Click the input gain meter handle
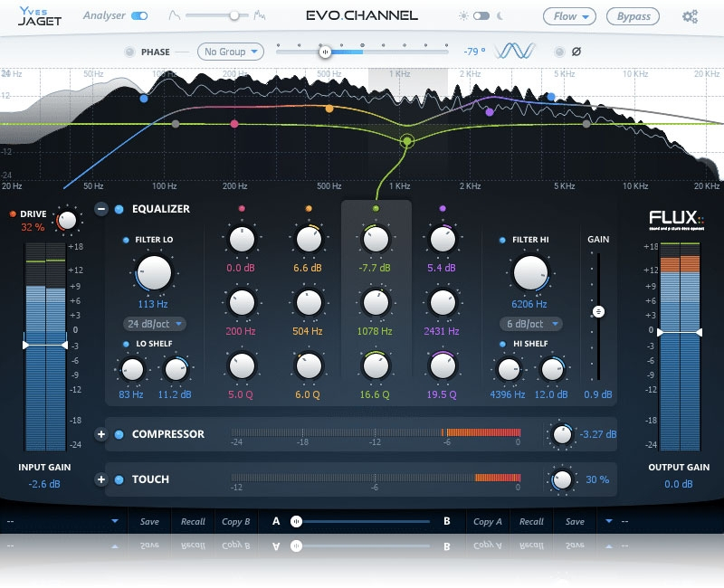The height and width of the screenshot is (588, 724). click(45, 345)
